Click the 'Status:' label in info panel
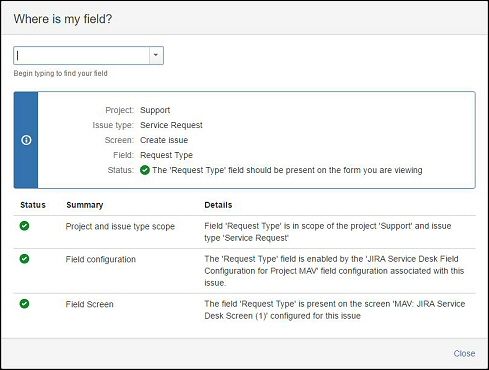 (x=121, y=170)
